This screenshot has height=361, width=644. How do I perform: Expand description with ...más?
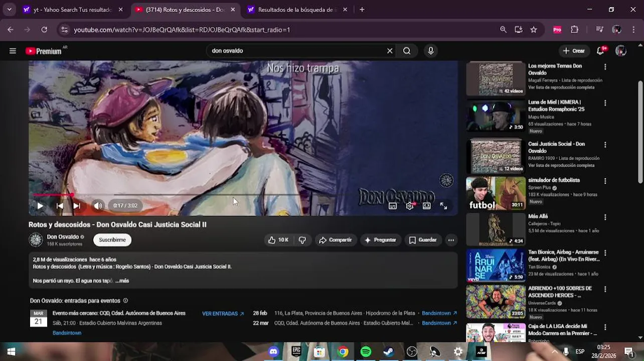122,281
